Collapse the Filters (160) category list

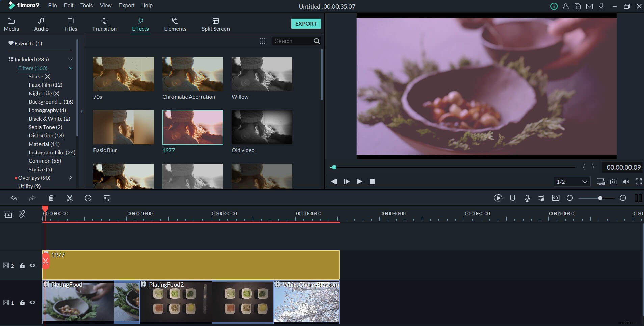tap(70, 68)
